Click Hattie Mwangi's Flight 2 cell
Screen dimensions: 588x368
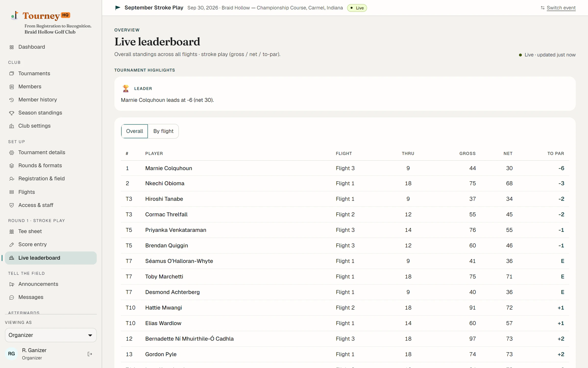point(345,307)
